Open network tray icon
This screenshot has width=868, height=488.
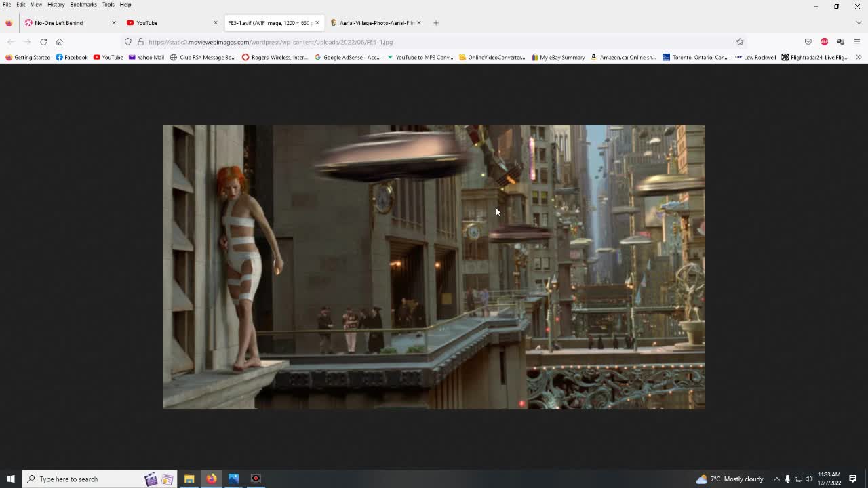coord(798,479)
